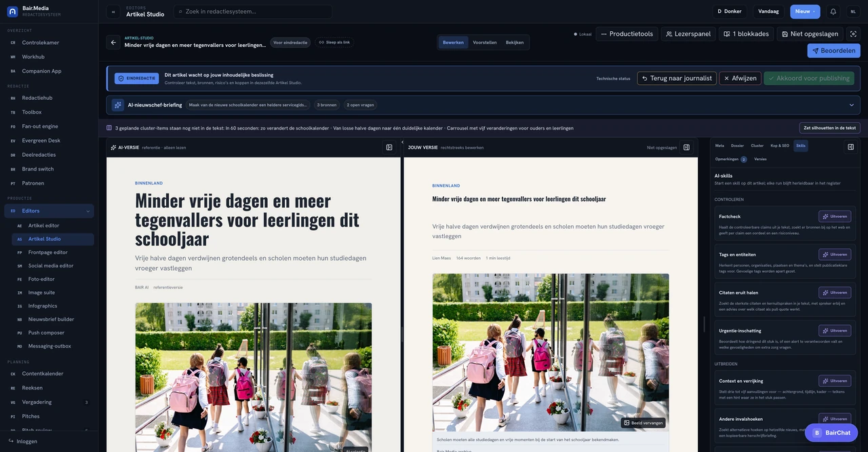Screen dimensions: 868x452
Task: Open Image suite in sidebar
Action: [52, 293]
